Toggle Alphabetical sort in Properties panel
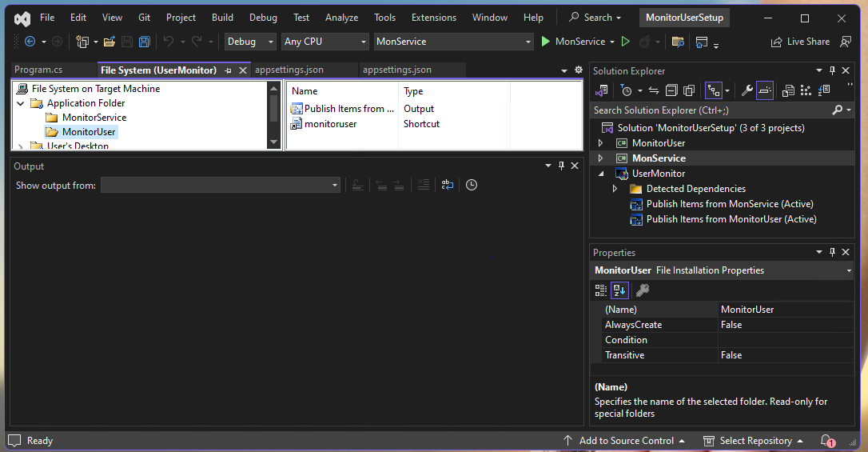Image resolution: width=868 pixels, height=452 pixels. 619,290
